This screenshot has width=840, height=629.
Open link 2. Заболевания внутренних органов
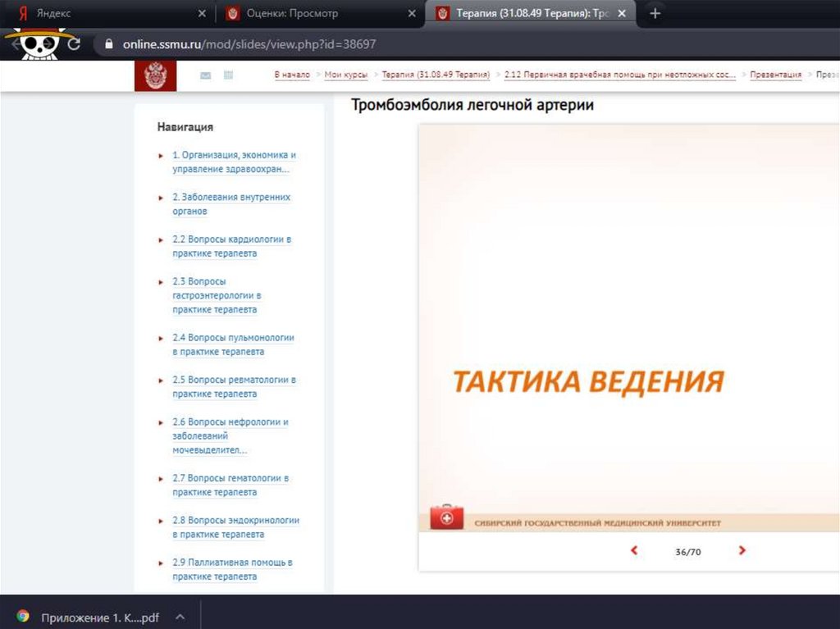pyautogui.click(x=231, y=204)
